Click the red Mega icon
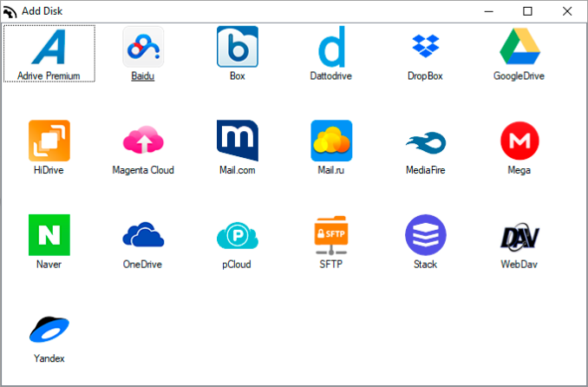The image size is (588, 387). pos(519,141)
